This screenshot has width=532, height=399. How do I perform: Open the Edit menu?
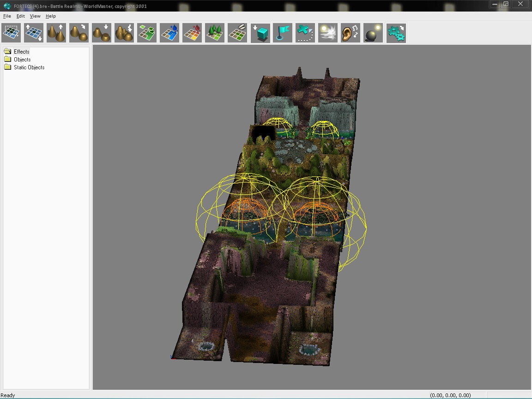21,16
